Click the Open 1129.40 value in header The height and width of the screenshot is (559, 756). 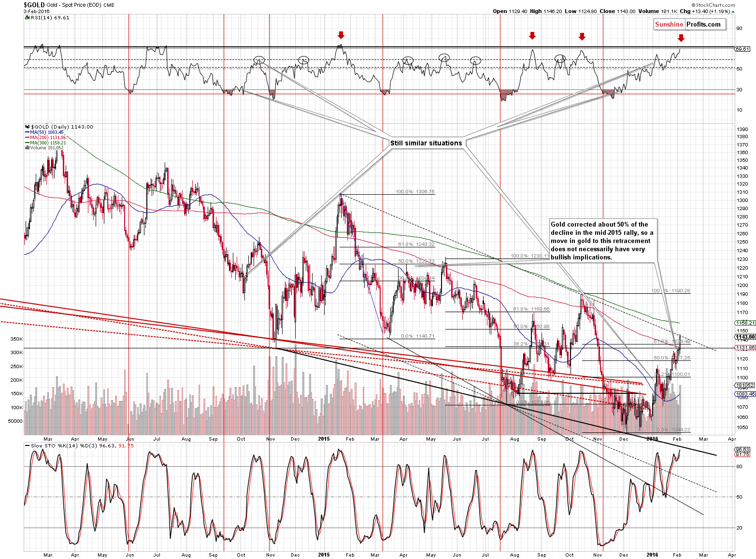[x=510, y=11]
